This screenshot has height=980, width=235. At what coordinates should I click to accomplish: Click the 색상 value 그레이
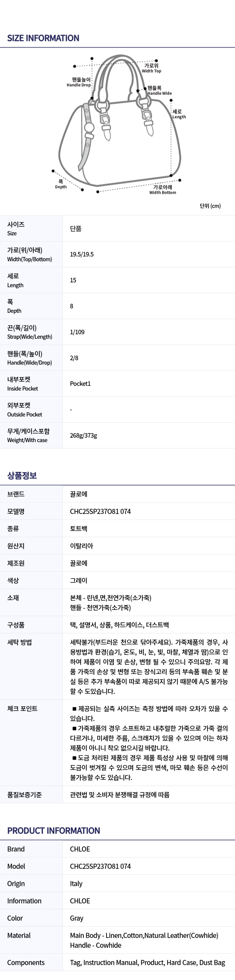tap(78, 580)
